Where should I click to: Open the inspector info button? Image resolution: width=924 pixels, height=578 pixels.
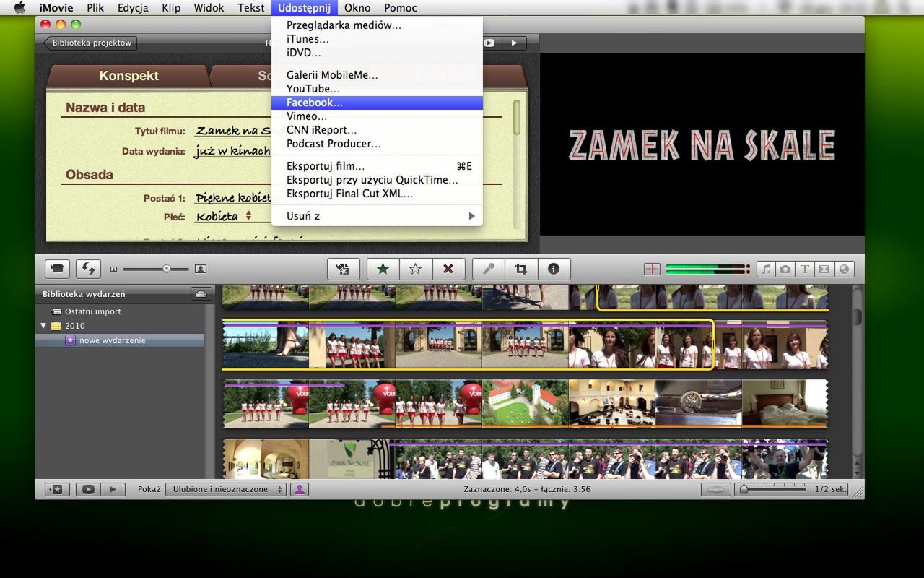pyautogui.click(x=554, y=269)
